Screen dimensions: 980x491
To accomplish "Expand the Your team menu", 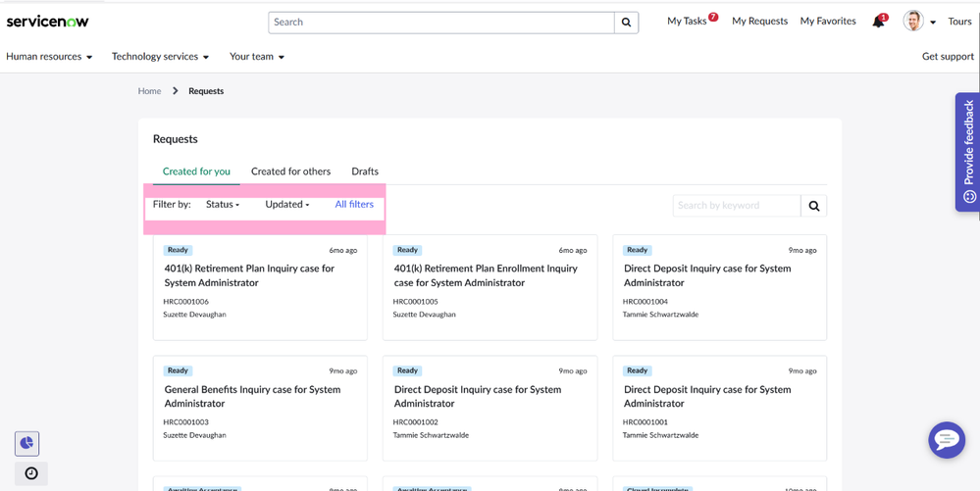I will coord(257,56).
